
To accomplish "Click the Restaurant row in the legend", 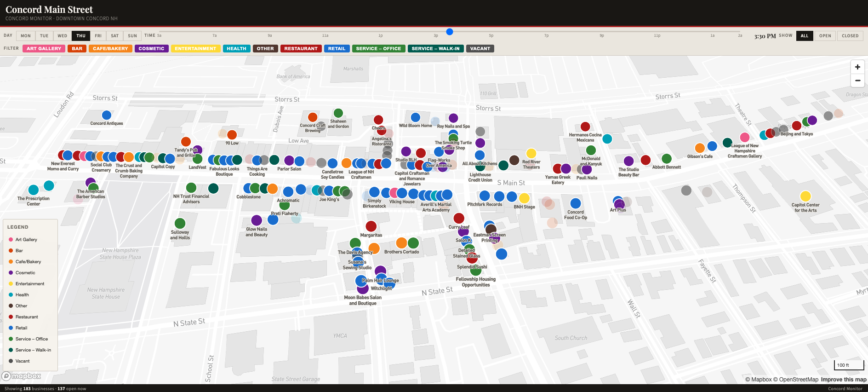I will (30, 317).
